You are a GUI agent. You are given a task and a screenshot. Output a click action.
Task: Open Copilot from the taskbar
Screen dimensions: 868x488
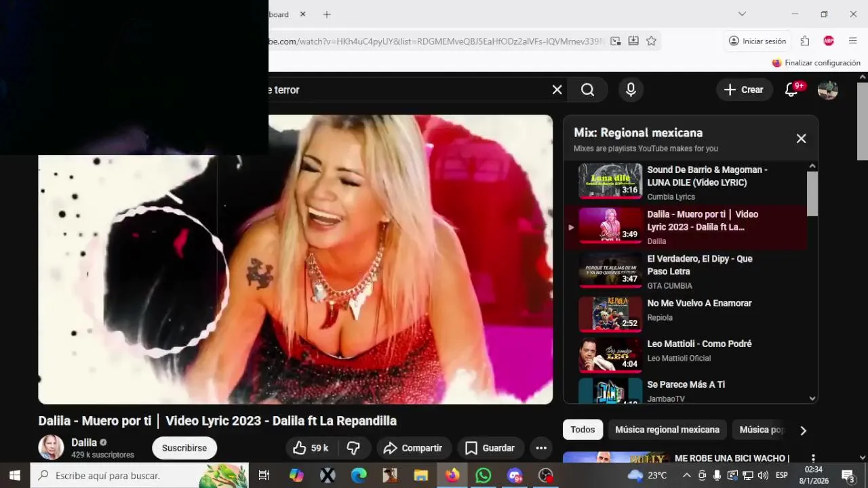pos(296,475)
